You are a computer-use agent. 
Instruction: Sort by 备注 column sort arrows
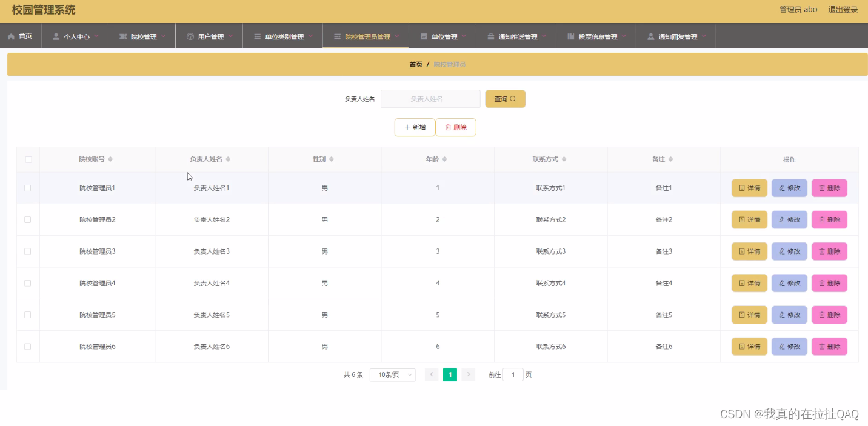(x=670, y=159)
